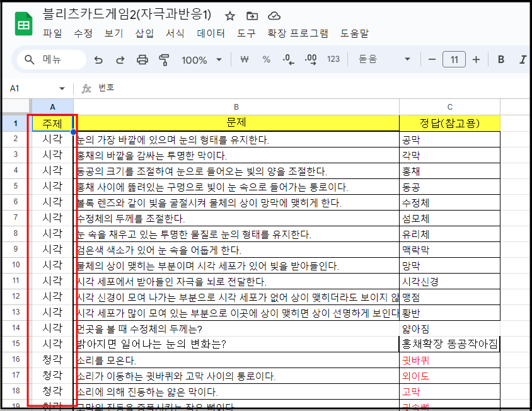Format as currency (₩)

245,60
